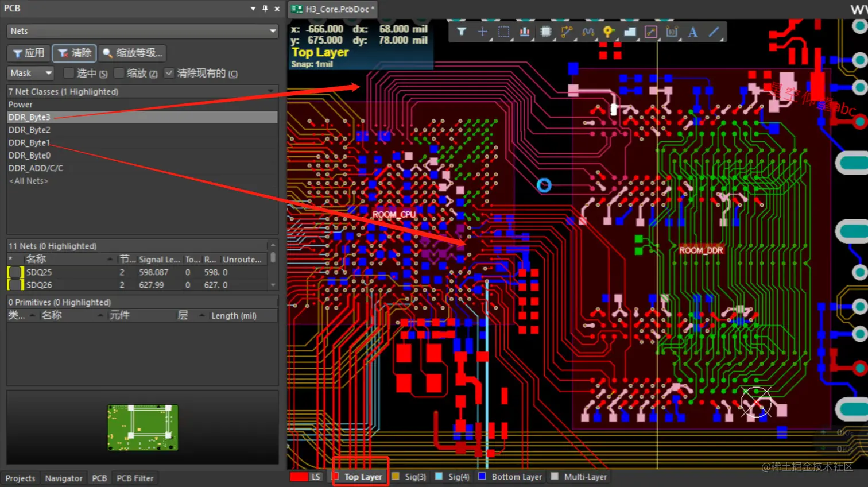The width and height of the screenshot is (868, 487).
Task: Open the align objects tool
Action: tap(525, 32)
